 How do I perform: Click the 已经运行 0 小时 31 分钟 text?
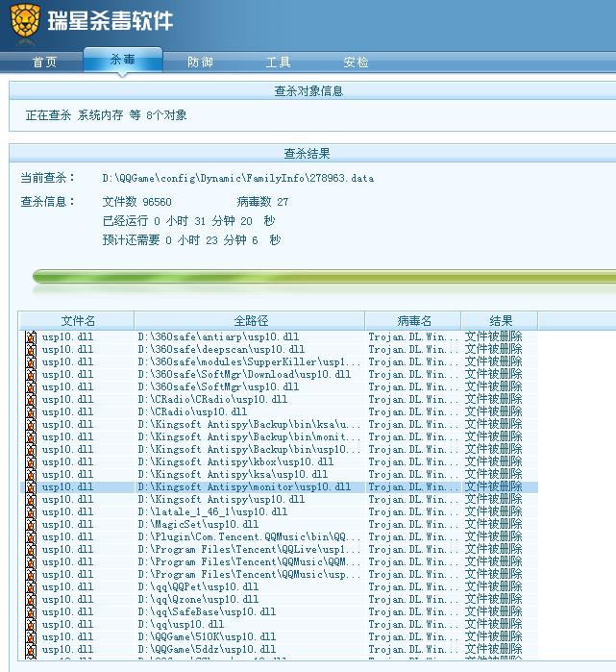(x=188, y=221)
